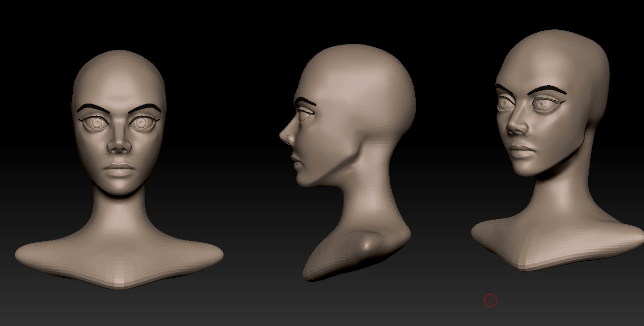The image size is (644, 326).
Task: Click the front-view head's chin
Action: [x=120, y=187]
